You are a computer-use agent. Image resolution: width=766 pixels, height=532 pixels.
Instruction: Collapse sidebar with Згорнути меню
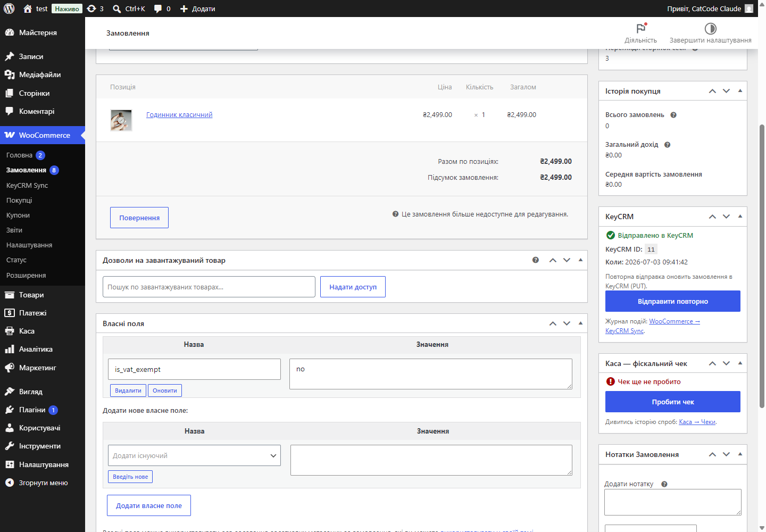pos(43,483)
